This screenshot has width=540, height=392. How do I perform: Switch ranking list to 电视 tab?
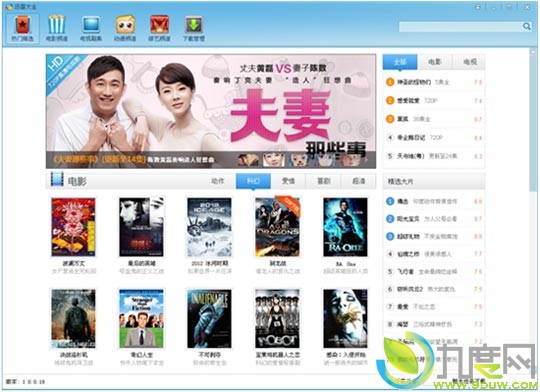tap(469, 62)
